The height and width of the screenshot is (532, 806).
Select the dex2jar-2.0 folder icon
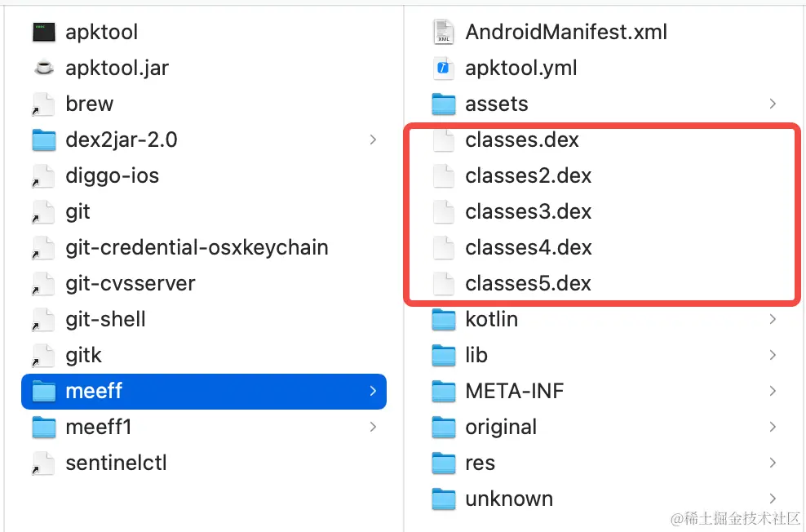44,140
